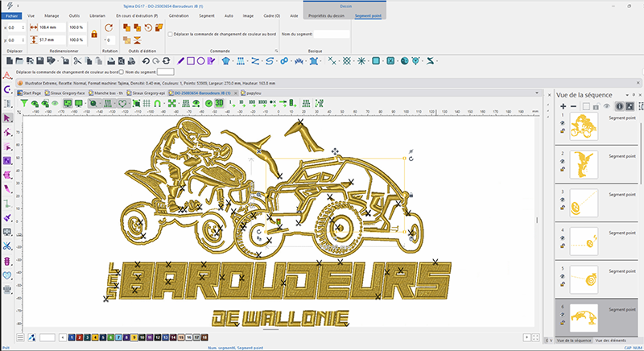Switch to the 'Siraux Gregory-face' document tab
The width and height of the screenshot is (644, 351).
click(x=66, y=93)
